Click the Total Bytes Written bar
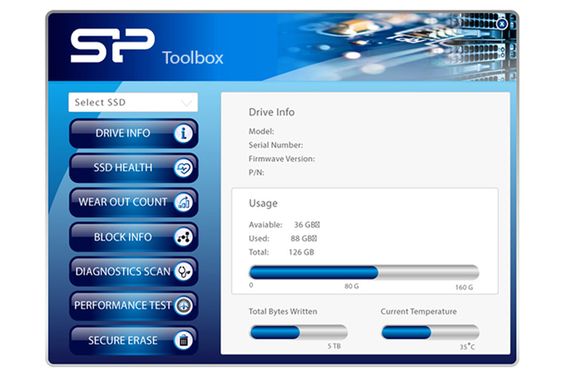The image size is (564, 376). [x=299, y=332]
